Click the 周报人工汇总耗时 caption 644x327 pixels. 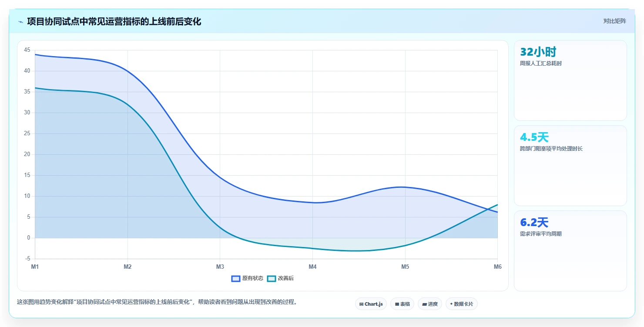click(x=541, y=63)
